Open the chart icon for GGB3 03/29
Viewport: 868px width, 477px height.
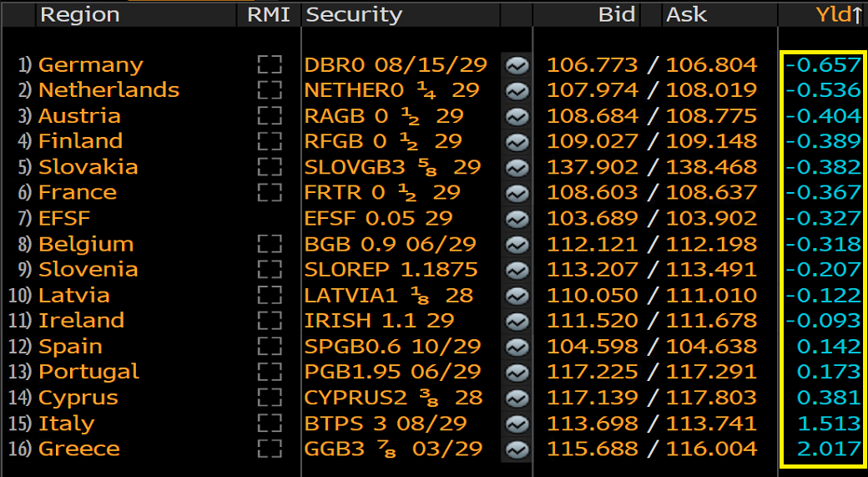tap(517, 449)
